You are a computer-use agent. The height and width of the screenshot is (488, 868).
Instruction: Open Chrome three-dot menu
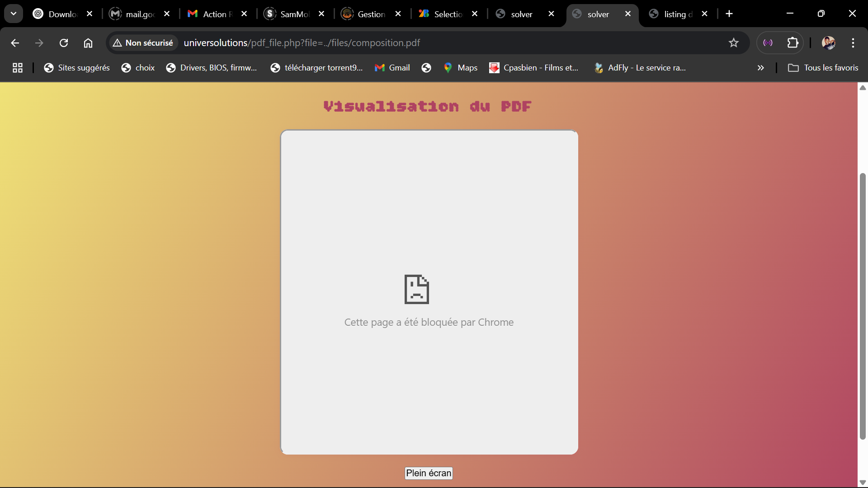(853, 43)
